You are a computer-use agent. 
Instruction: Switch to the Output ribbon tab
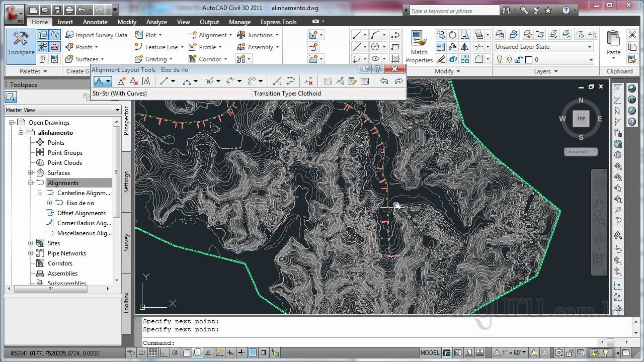tap(209, 22)
